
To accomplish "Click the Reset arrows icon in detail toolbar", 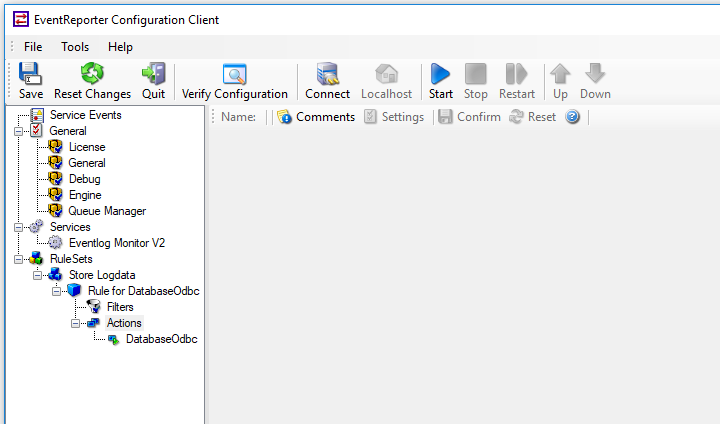I will point(516,117).
